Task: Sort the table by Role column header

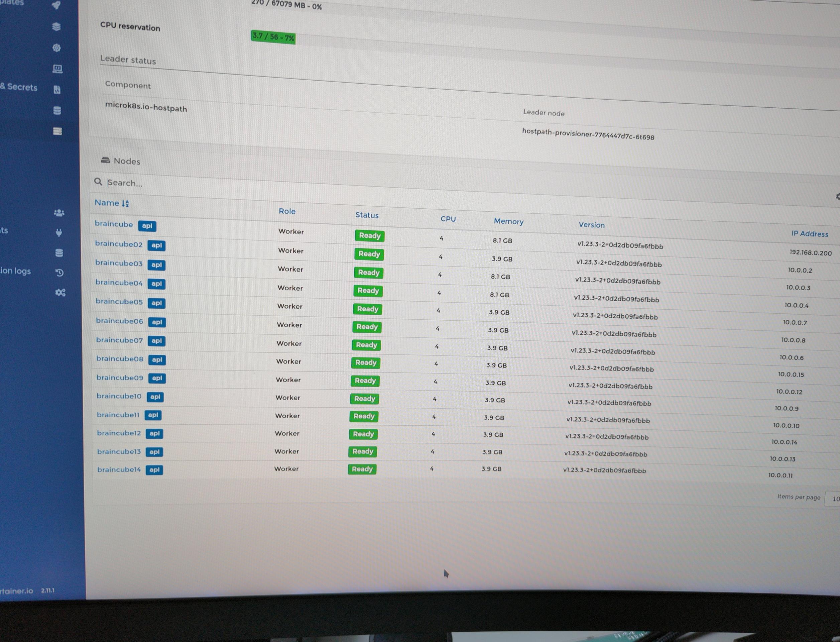Action: pyautogui.click(x=287, y=211)
